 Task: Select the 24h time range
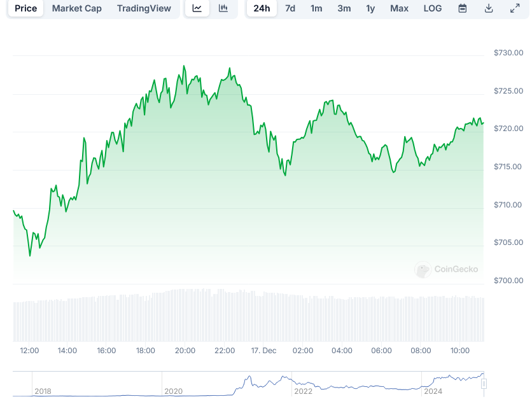(x=262, y=8)
